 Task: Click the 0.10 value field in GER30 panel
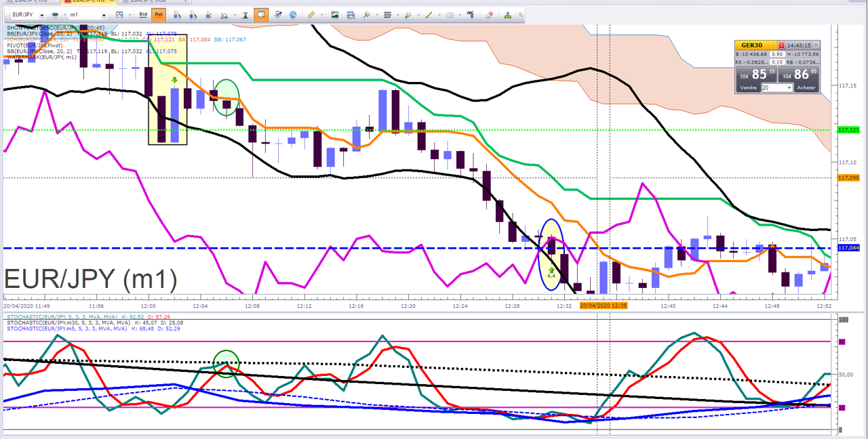[x=777, y=62]
